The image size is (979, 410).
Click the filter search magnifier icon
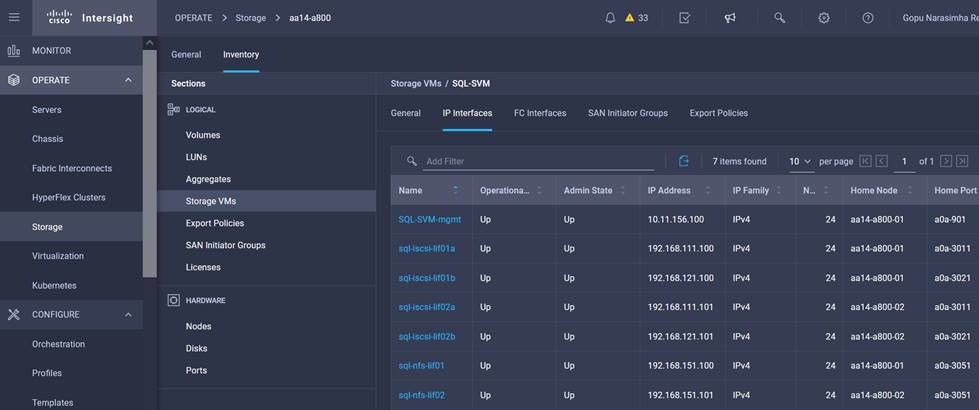[411, 161]
